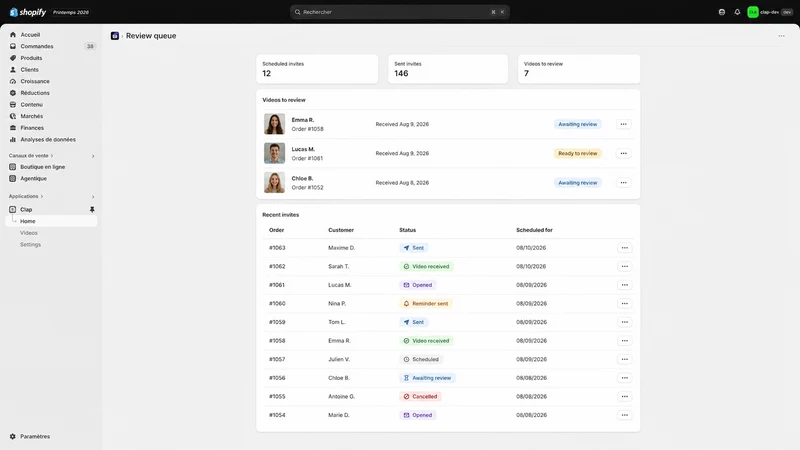Click the Cancelled status for Antoine G.
Image resolution: width=800 pixels, height=450 pixels.
coord(420,396)
